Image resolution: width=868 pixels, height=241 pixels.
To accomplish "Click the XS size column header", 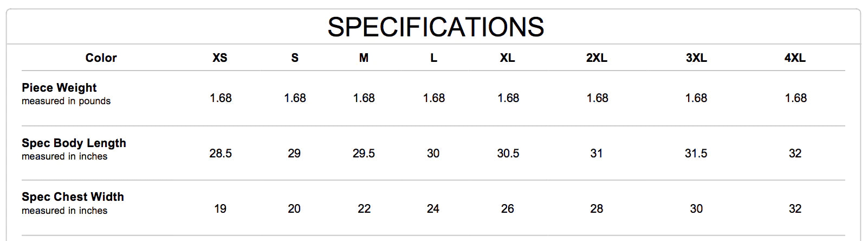I will pos(220,58).
